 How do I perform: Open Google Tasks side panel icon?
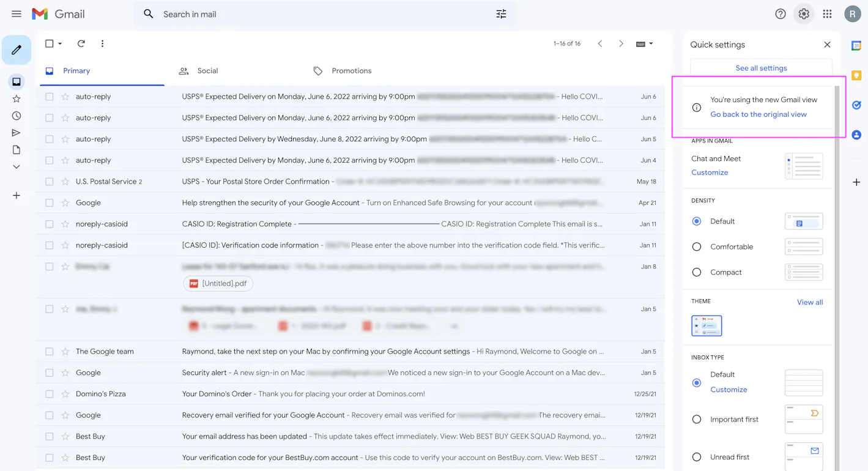pos(856,105)
